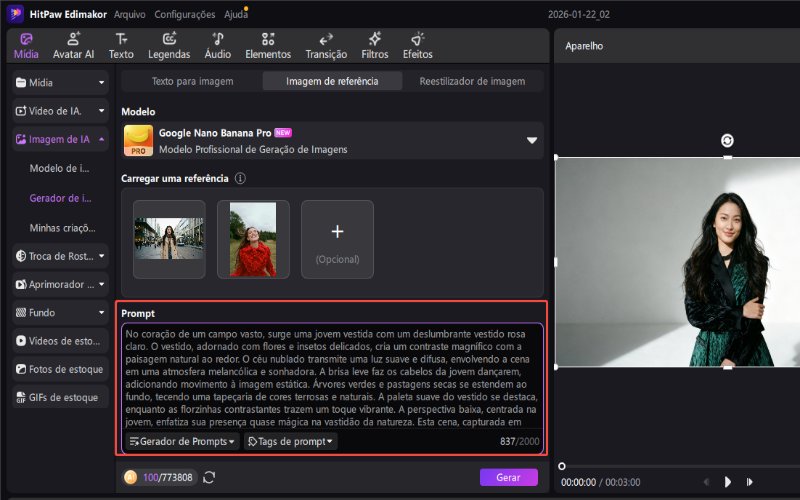
Task: Click inside the Prompt text area
Action: [x=332, y=378]
